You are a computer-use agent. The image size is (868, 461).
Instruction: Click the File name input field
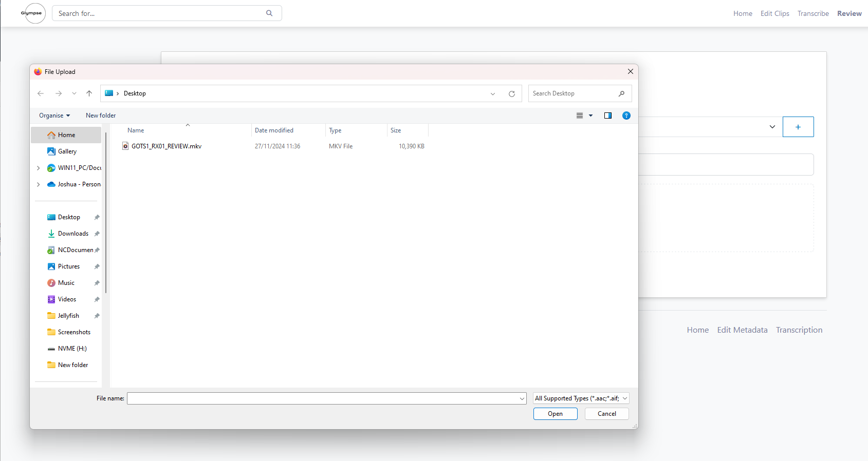(323, 398)
